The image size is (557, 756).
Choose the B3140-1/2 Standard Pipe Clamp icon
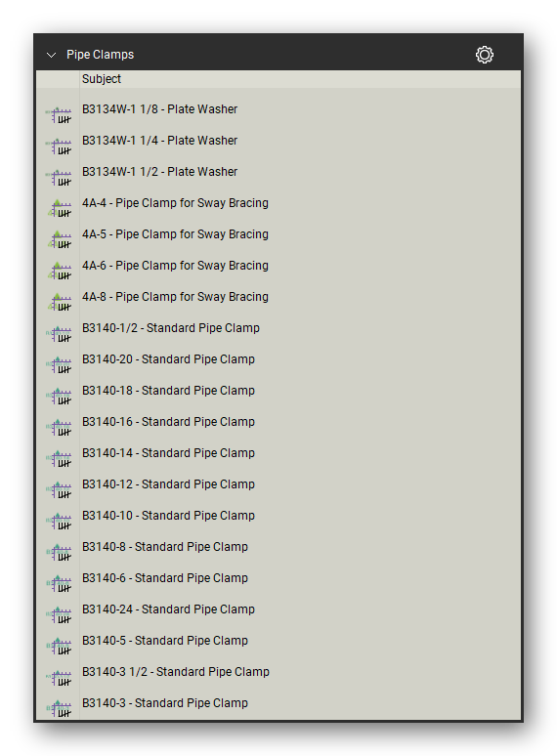[59, 333]
